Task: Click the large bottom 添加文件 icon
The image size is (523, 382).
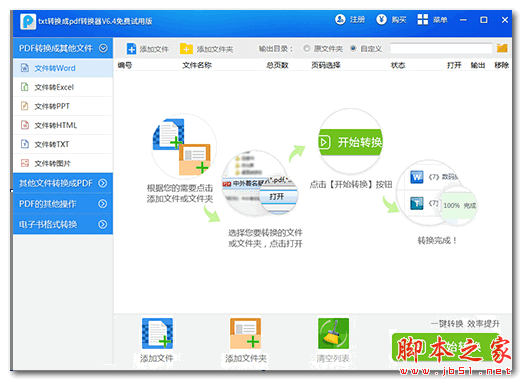Action: point(157,333)
